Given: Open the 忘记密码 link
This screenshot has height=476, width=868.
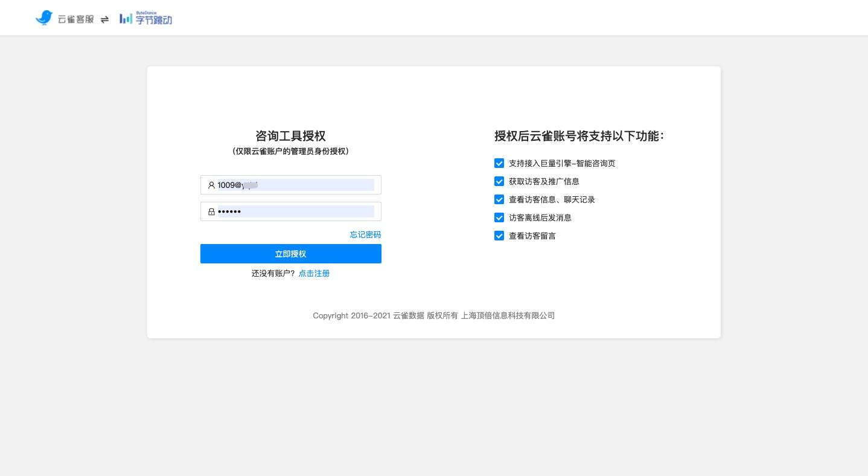Looking at the screenshot, I should pyautogui.click(x=365, y=234).
